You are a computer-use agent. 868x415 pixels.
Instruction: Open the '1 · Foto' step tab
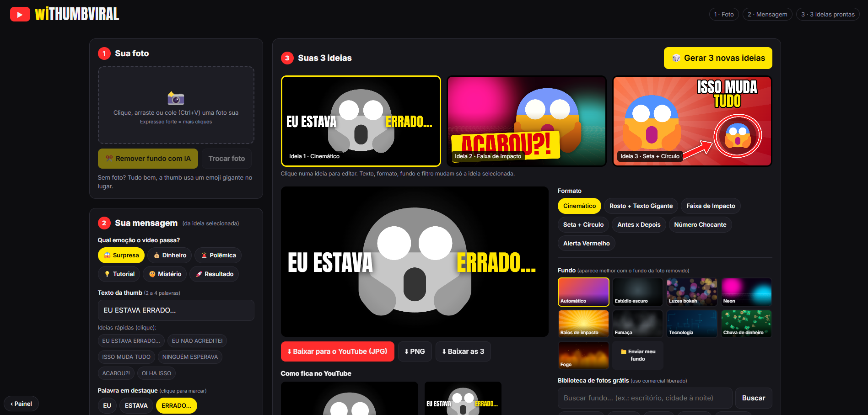(724, 14)
